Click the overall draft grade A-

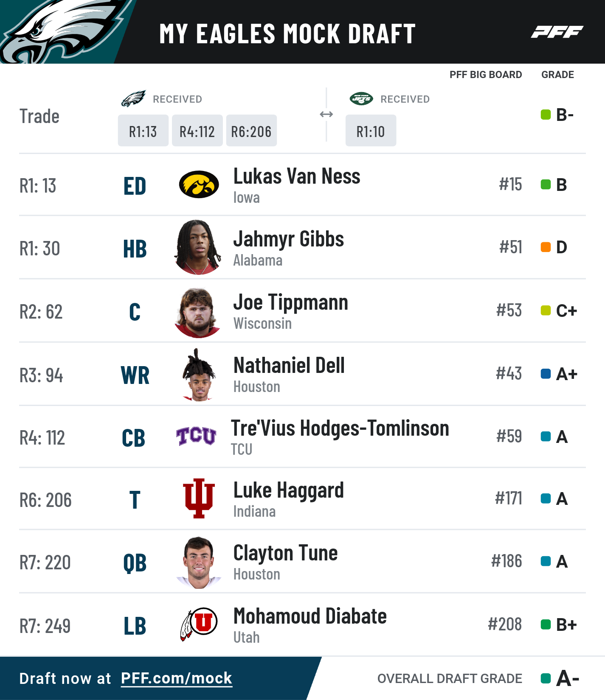567,678
